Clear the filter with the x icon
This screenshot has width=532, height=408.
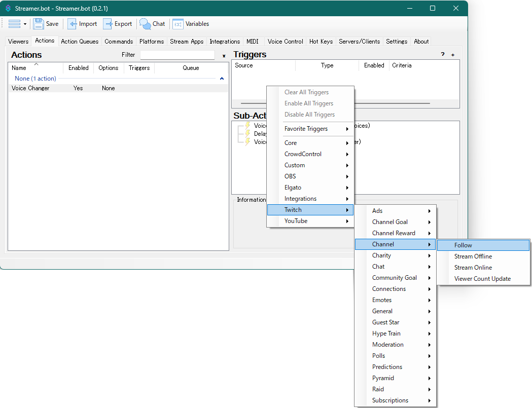pos(224,56)
